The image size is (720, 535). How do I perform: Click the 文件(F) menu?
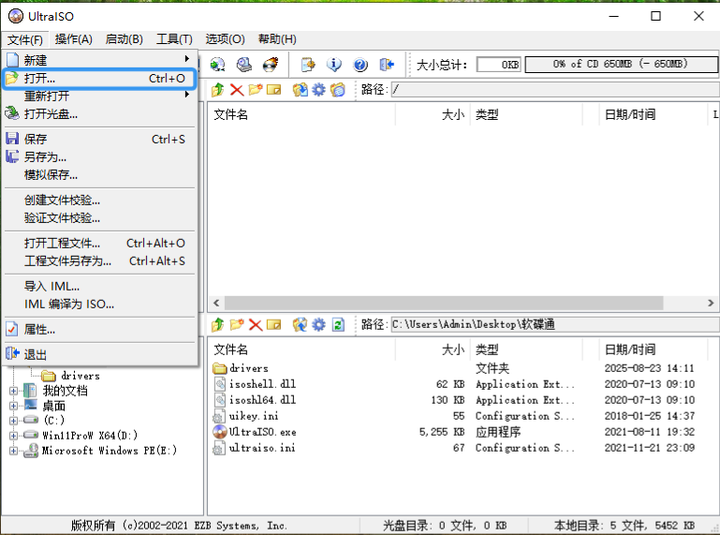25,39
